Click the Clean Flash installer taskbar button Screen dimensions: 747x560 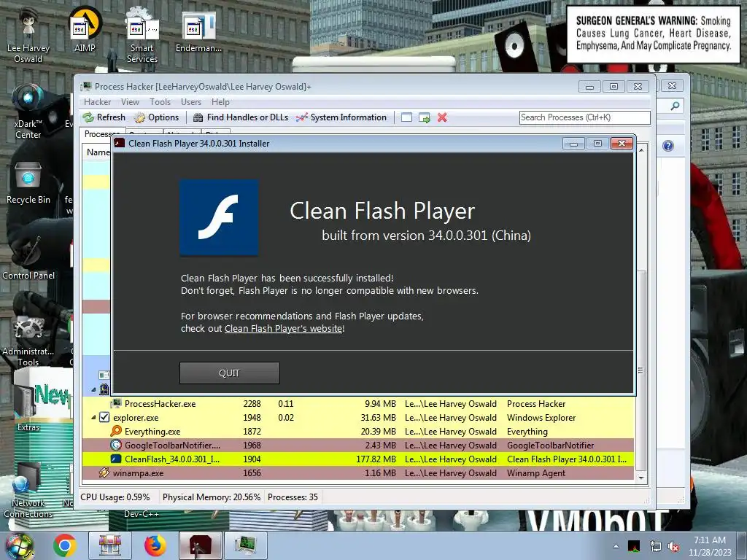pos(200,545)
